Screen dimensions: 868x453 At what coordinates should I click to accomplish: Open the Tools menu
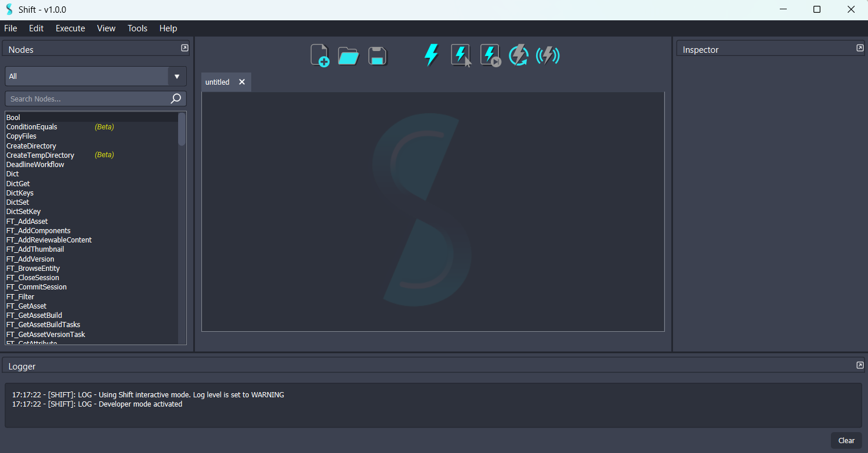click(x=137, y=28)
